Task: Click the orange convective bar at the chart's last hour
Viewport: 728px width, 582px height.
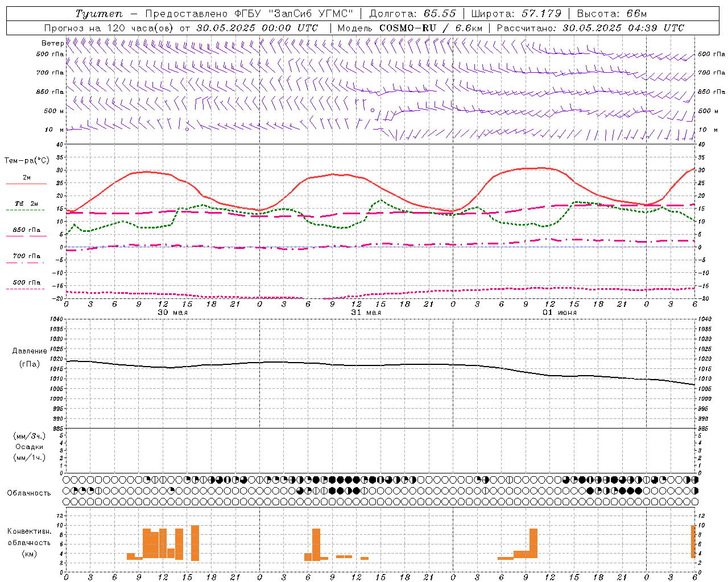Action: coord(693,542)
